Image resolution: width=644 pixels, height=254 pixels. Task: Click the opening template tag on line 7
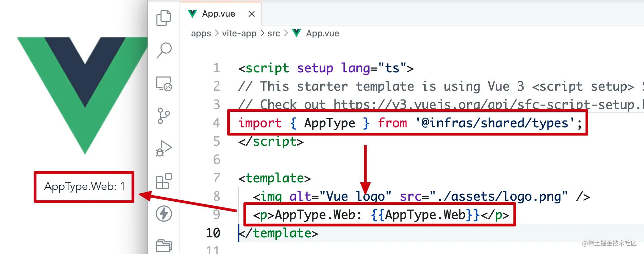[274, 178]
